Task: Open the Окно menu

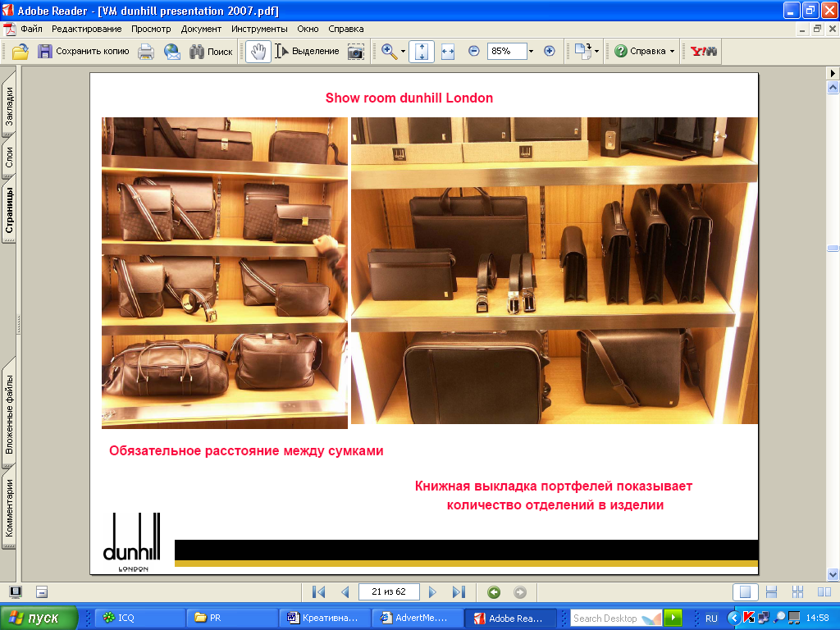Action: click(308, 29)
